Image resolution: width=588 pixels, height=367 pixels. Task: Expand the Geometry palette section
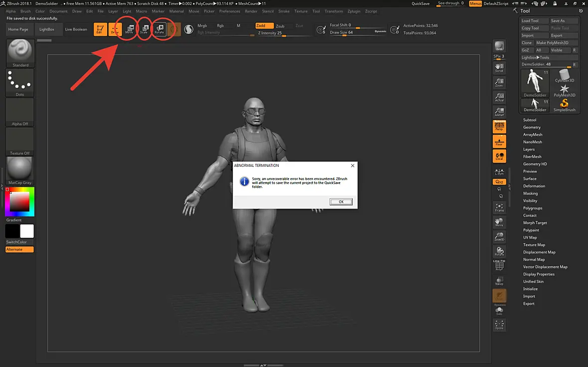click(532, 127)
